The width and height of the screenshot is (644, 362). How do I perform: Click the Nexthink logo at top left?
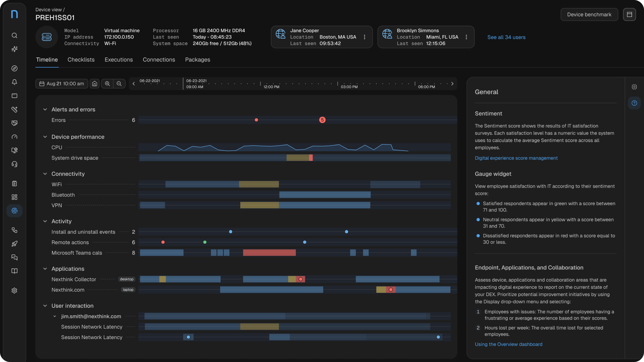tap(14, 14)
